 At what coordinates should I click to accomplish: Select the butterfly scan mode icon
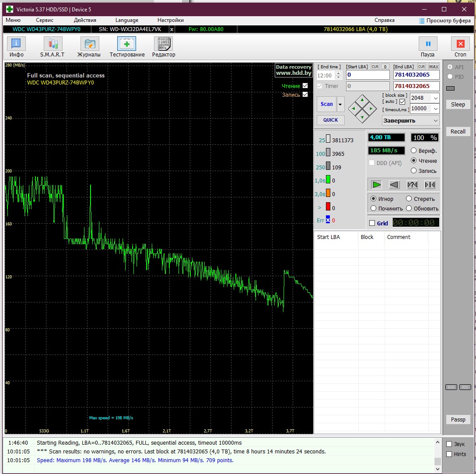430,185
